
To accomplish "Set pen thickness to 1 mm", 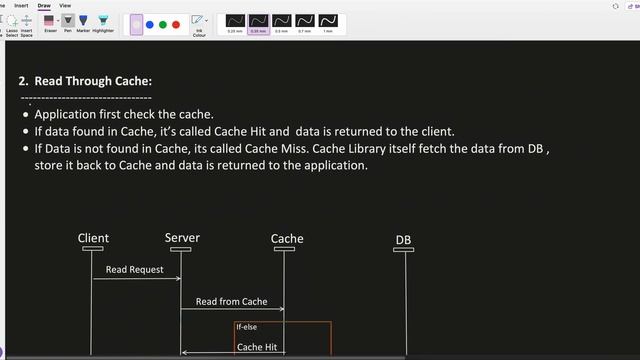I will point(328,24).
